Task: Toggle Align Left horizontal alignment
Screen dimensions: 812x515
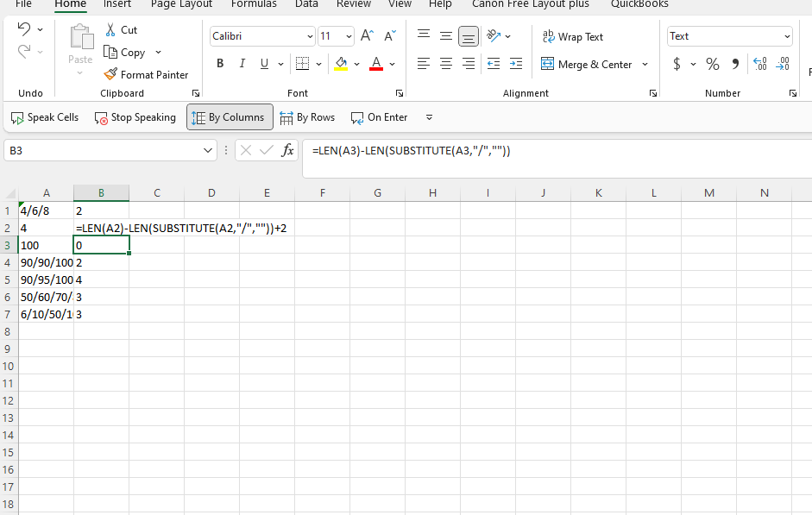Action: click(x=423, y=64)
